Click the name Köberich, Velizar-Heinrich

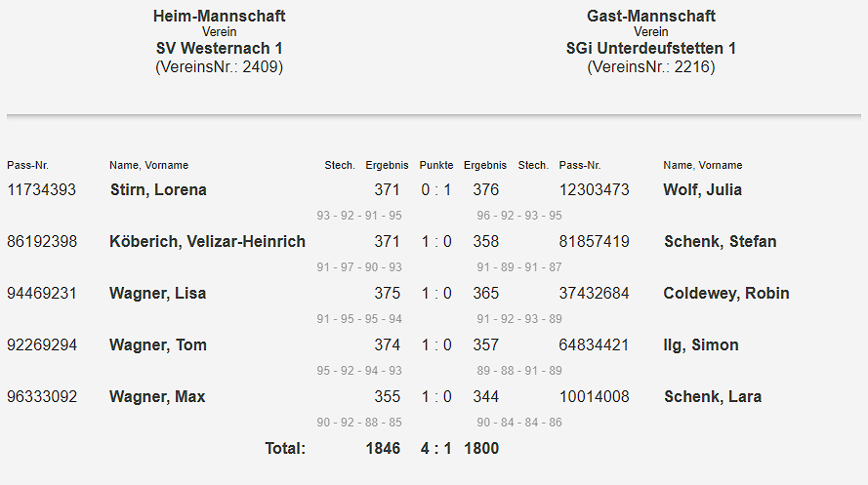[207, 242]
